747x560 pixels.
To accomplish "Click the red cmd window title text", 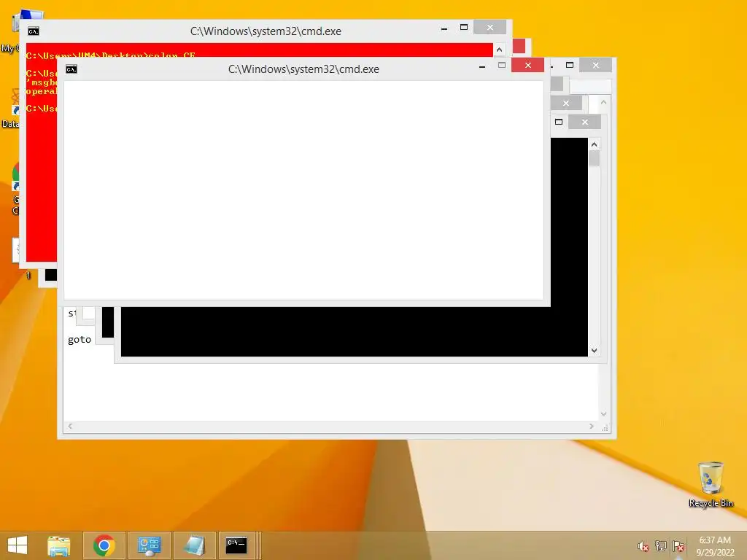I will pos(266,31).
